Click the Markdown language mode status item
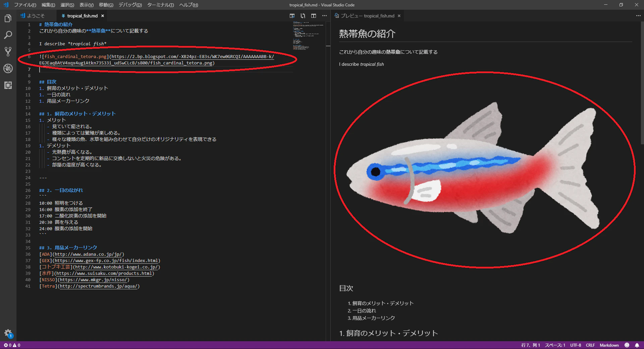Image resolution: width=644 pixels, height=349 pixels. 609,345
